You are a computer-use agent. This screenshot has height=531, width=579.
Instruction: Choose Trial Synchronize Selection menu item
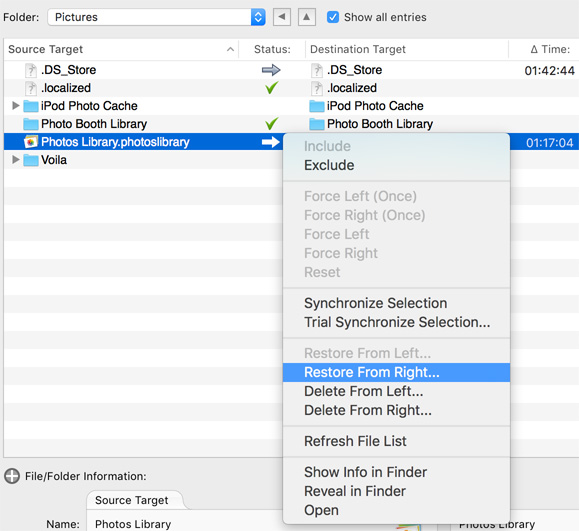396,322
